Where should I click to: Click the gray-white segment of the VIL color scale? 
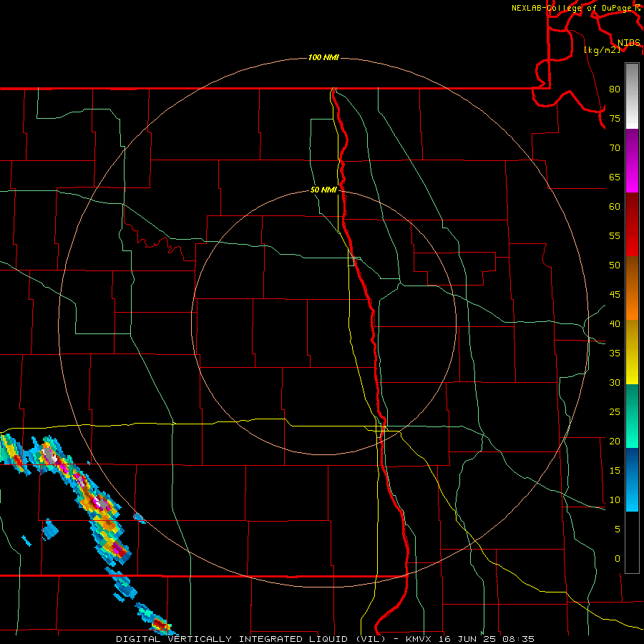pyautogui.click(x=632, y=96)
